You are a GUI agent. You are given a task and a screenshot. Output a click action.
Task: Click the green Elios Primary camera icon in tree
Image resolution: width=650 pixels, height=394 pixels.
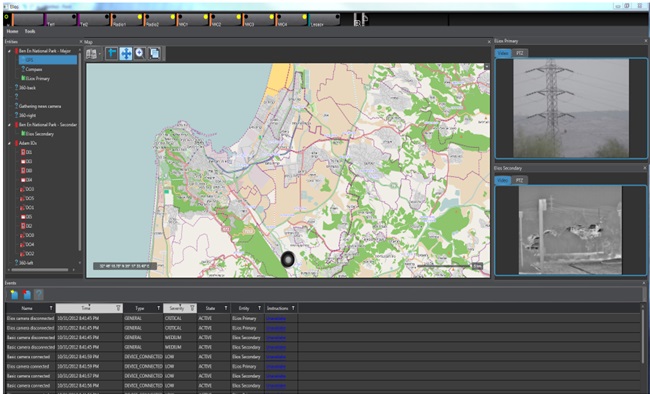(23, 78)
